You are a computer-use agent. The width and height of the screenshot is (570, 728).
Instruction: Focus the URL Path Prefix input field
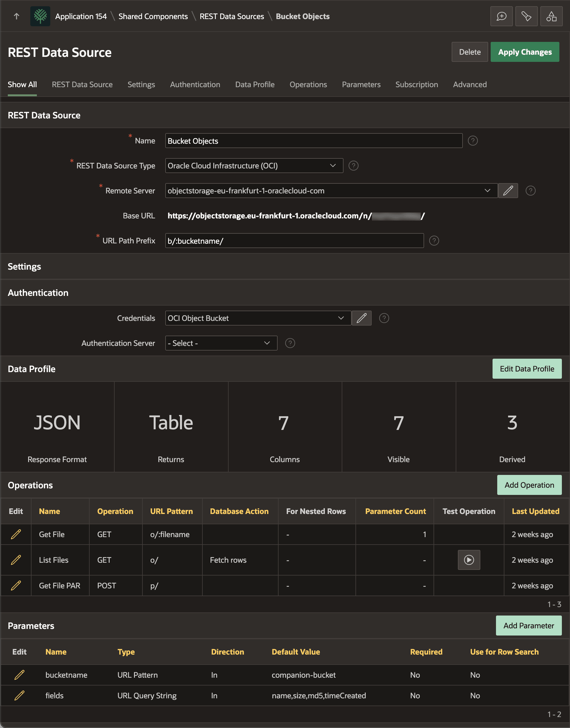click(294, 241)
